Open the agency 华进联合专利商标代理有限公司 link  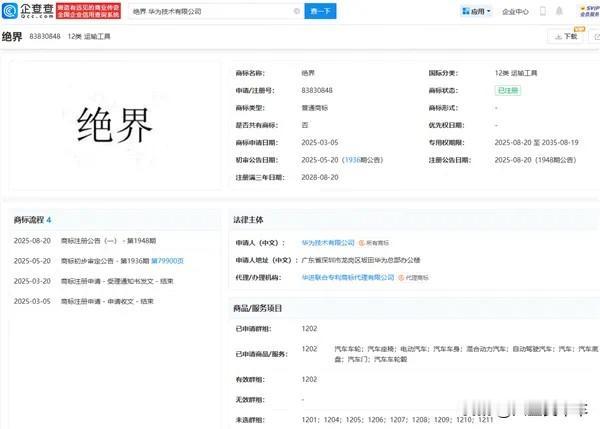(x=348, y=277)
